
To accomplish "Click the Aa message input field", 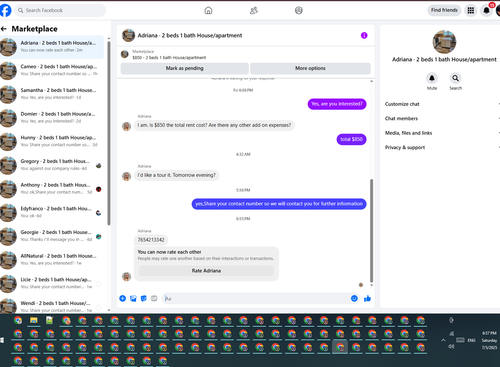I will [x=255, y=298].
